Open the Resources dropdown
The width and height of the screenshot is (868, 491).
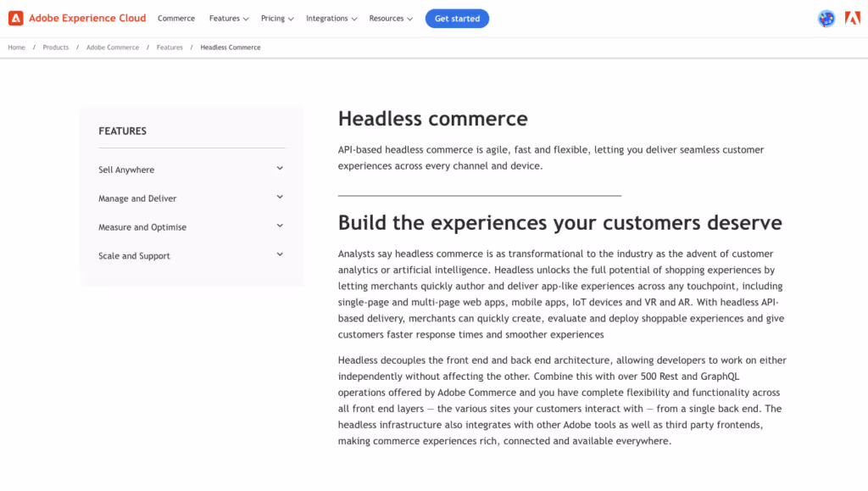[390, 18]
